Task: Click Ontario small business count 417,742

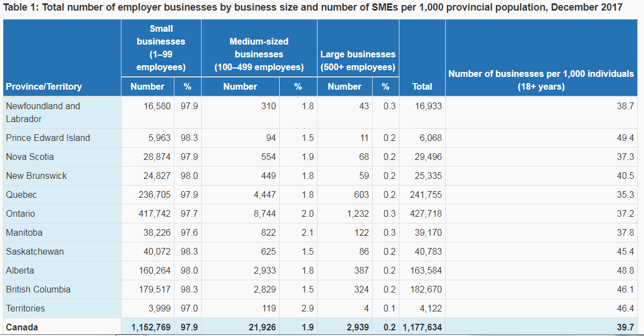Action: (x=154, y=213)
